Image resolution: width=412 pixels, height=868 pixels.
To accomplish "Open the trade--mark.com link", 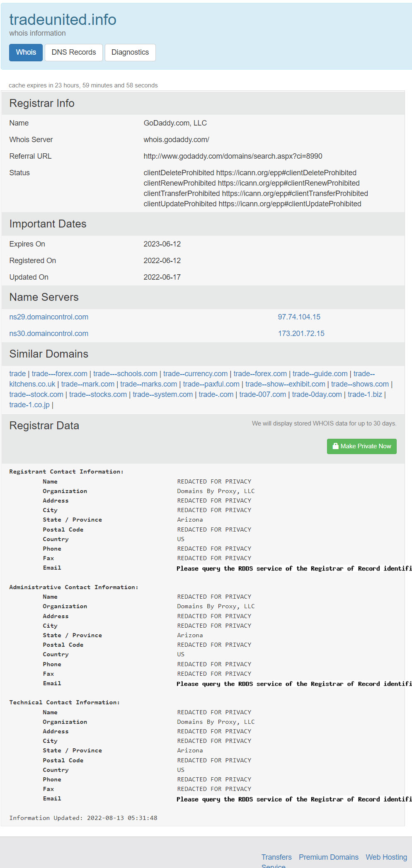I will click(x=88, y=384).
